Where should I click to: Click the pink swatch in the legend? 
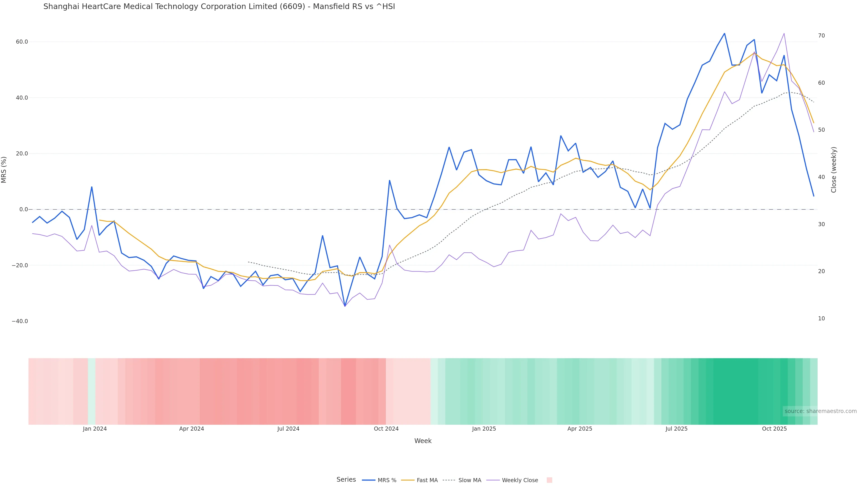[x=549, y=480]
